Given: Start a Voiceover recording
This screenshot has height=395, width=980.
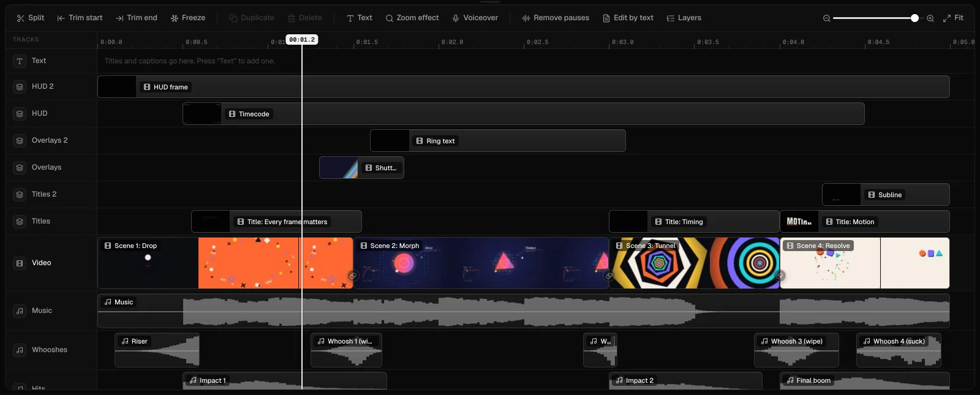Looking at the screenshot, I should tap(475, 18).
